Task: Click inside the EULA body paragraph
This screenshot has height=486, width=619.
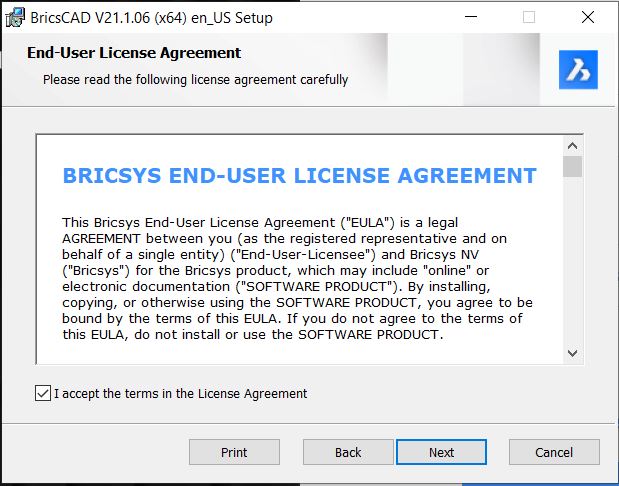Action: click(297, 278)
